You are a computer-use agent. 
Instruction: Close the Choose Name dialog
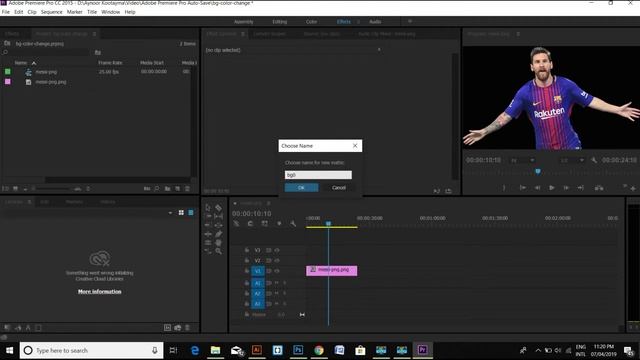[x=355, y=146]
